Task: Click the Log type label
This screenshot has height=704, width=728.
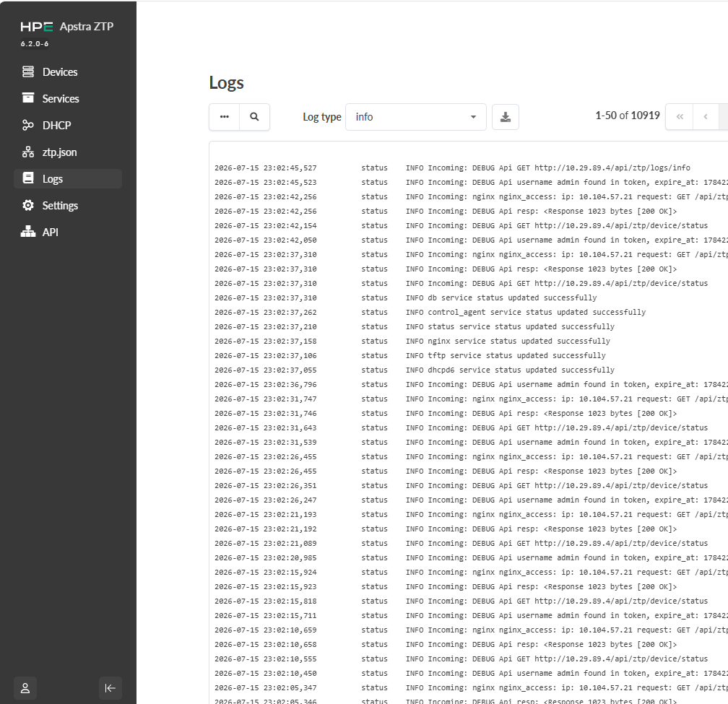Action: click(322, 117)
